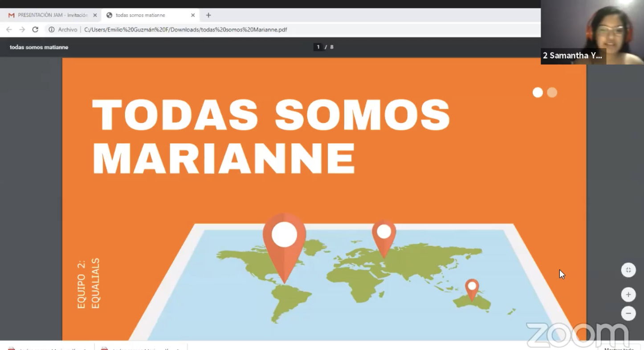Go back to the previous page
The height and width of the screenshot is (350, 644).
(x=9, y=29)
